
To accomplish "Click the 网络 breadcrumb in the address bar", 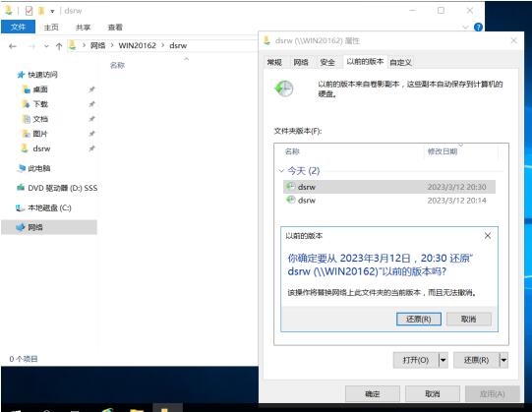I will 97,45.
